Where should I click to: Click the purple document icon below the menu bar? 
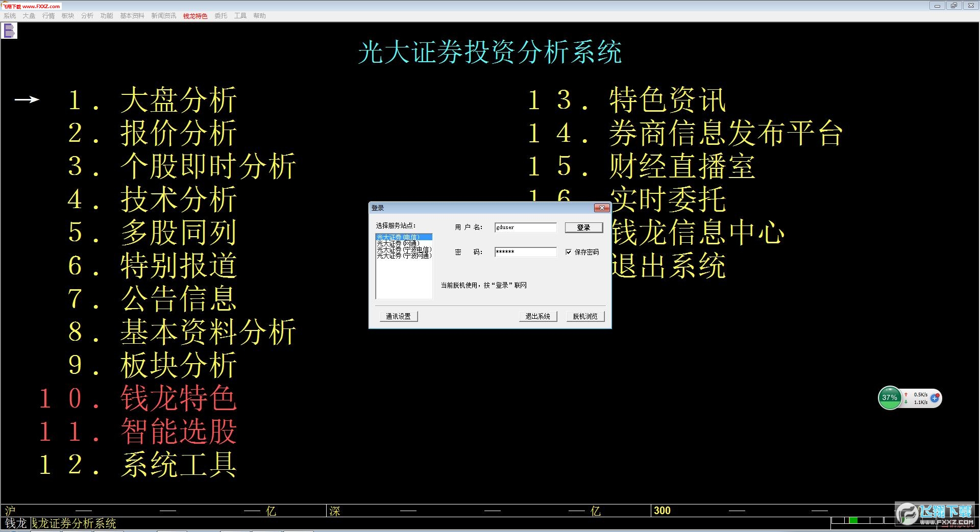coord(9,31)
